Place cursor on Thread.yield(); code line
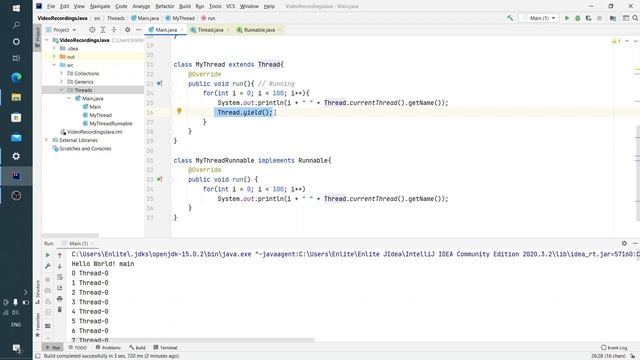This screenshot has height=360, width=640. (244, 112)
